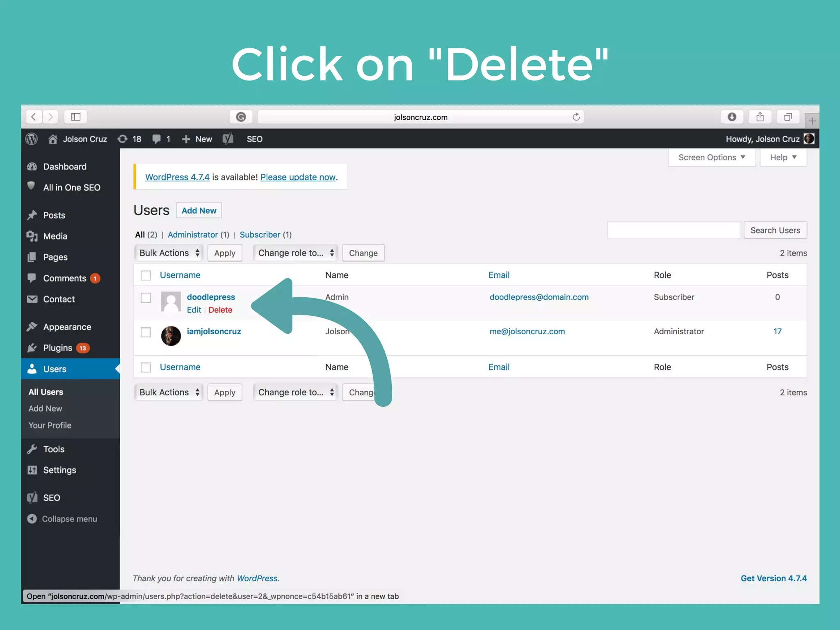The width and height of the screenshot is (840, 630).
Task: Toggle the Safari sidebar icon
Action: coord(75,117)
